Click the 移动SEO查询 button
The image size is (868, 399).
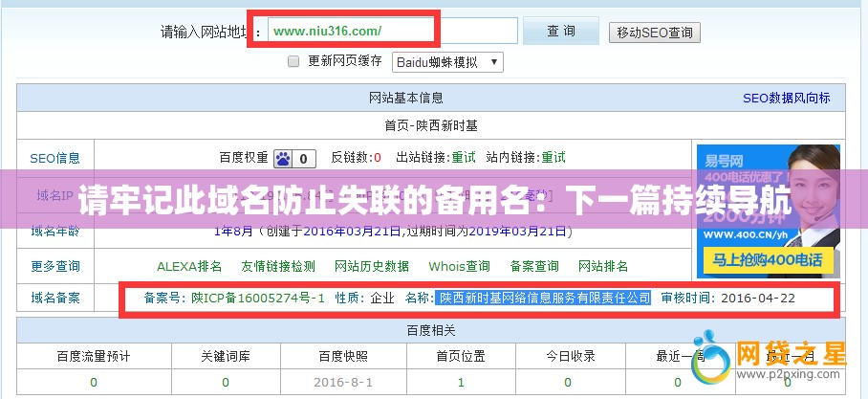(x=654, y=33)
